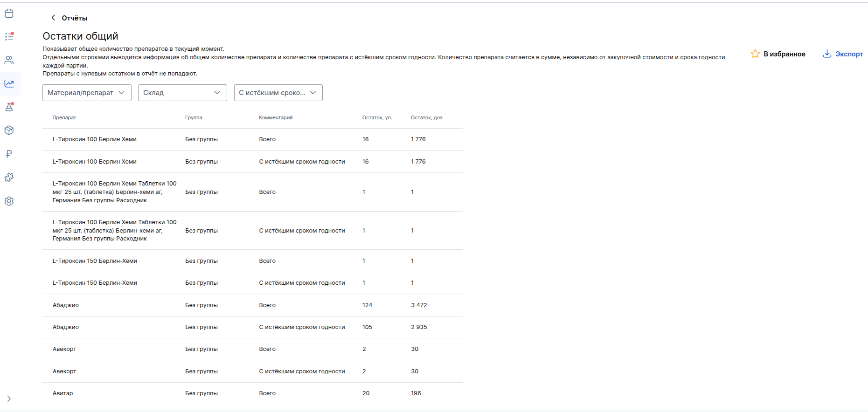Click the star favorite icon
This screenshot has width=868, height=412.
click(x=755, y=54)
